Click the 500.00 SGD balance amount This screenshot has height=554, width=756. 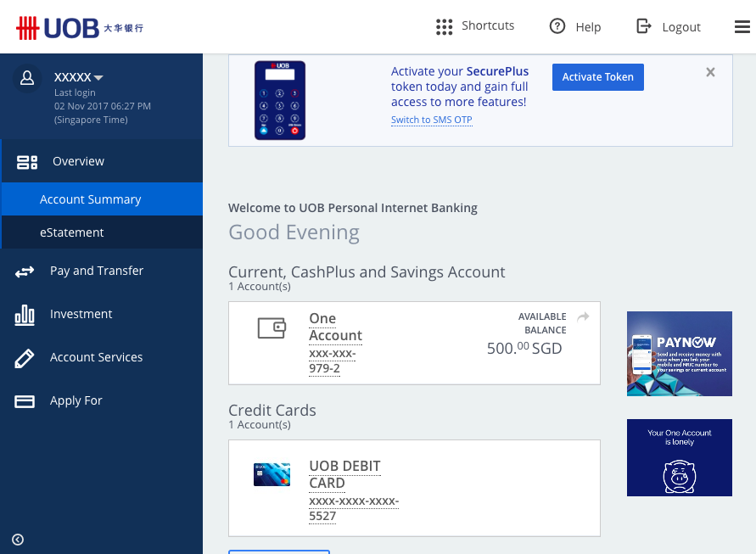coord(524,348)
